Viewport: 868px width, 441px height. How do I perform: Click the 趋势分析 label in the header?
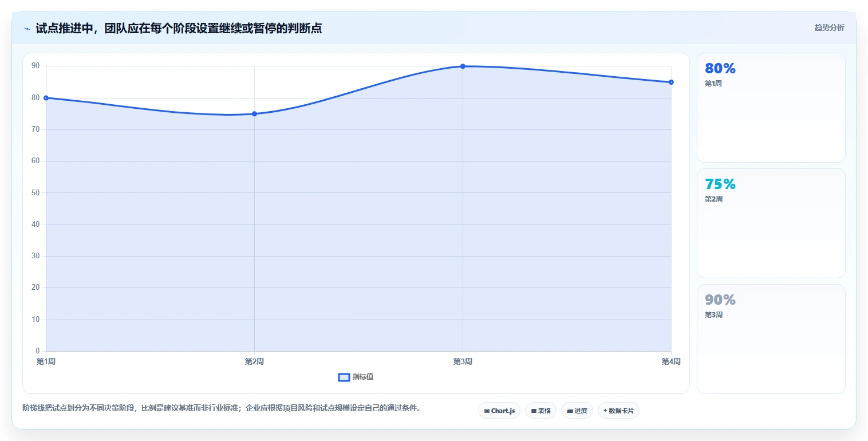[829, 27]
